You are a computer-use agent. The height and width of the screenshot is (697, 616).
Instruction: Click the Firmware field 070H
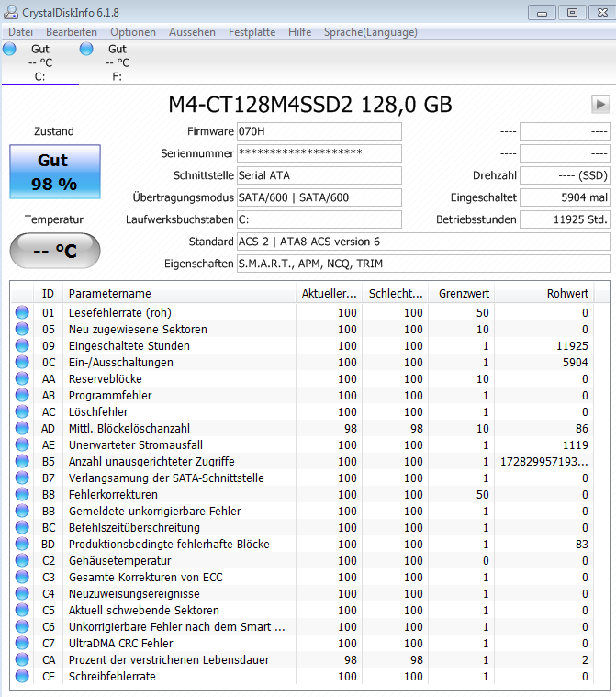[319, 131]
